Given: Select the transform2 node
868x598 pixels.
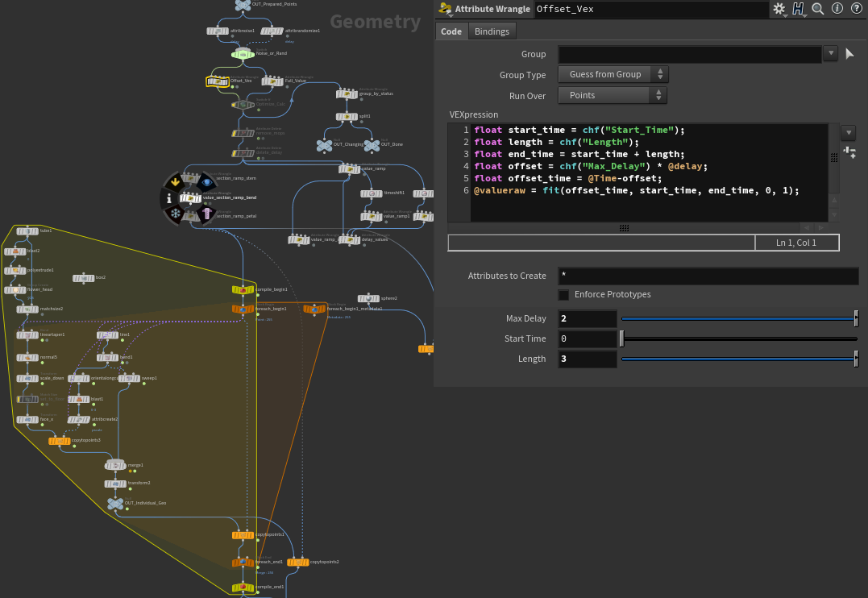Looking at the screenshot, I should 115,484.
